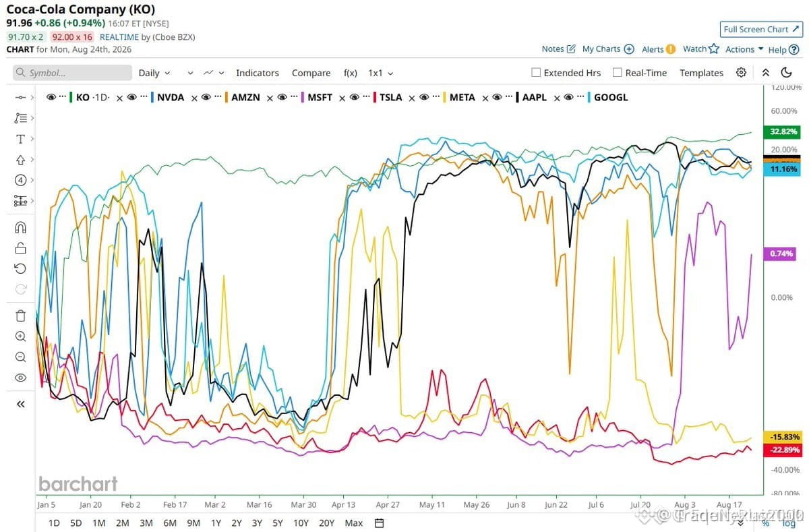Image resolution: width=809 pixels, height=532 pixels.
Task: Open the Alerts link
Action: coord(659,49)
